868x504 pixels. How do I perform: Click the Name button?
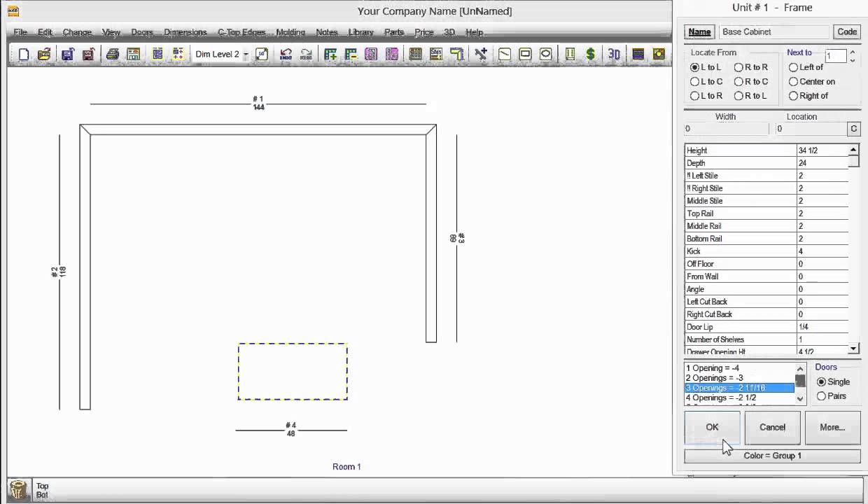699,31
